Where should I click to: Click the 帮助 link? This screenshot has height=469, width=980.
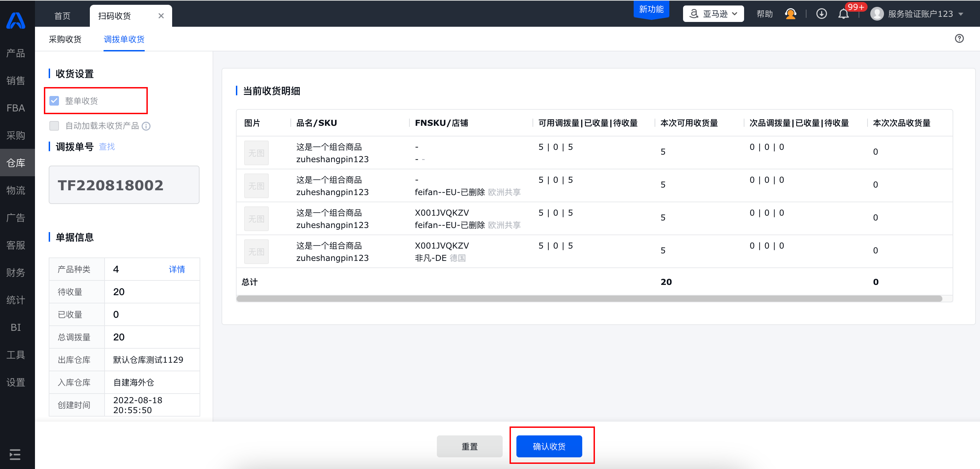(764, 14)
